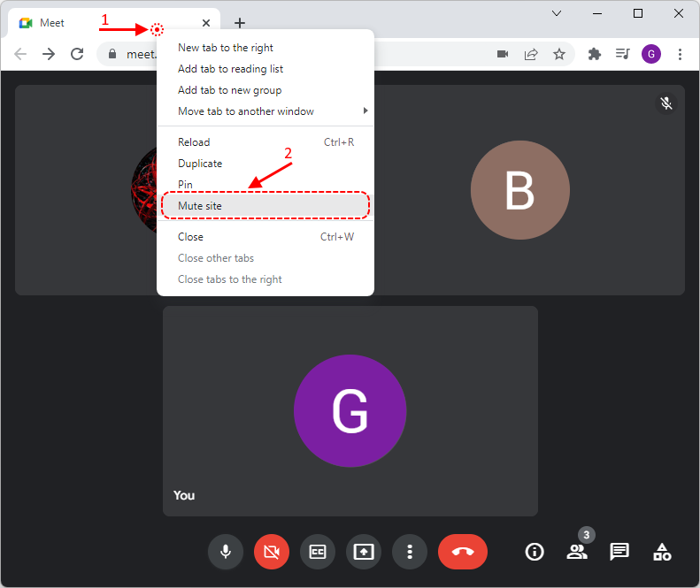Select Mute site from tab menu

click(265, 206)
